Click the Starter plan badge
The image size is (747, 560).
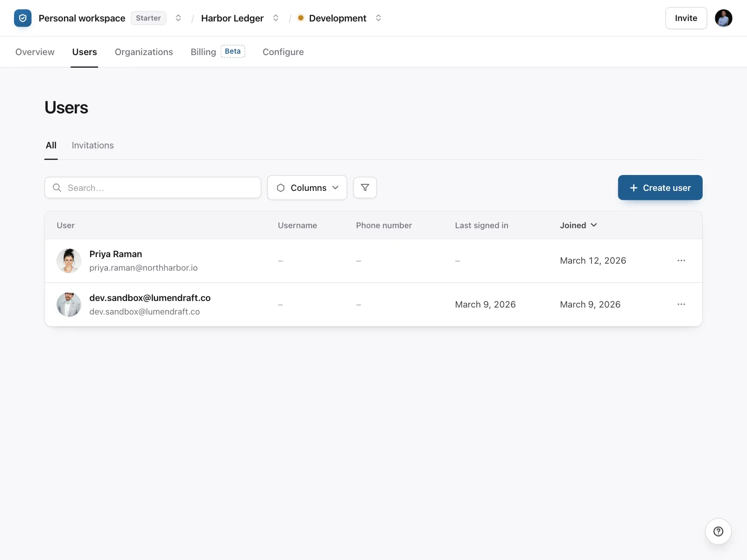pos(148,18)
